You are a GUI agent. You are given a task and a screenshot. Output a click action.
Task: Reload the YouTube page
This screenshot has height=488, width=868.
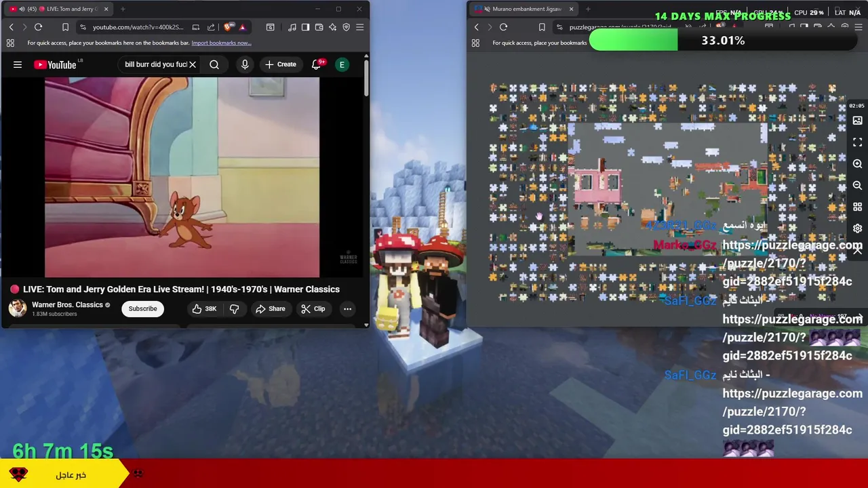[38, 27]
